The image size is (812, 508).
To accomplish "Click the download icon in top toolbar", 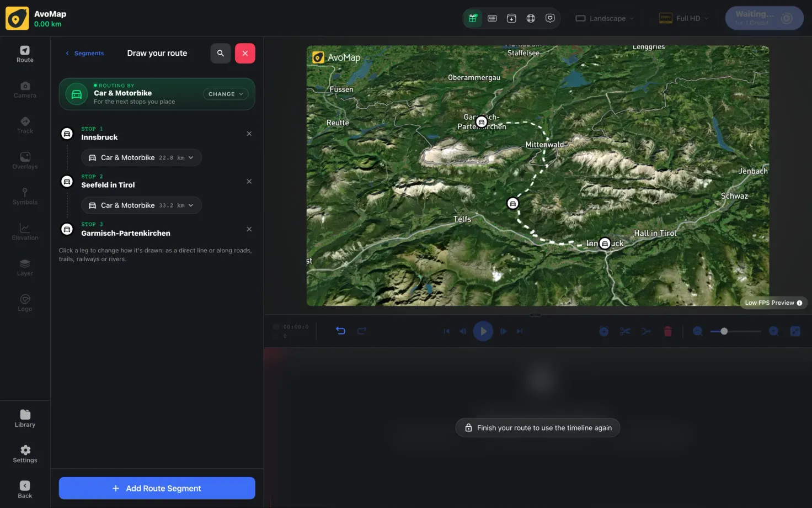I will tap(511, 18).
